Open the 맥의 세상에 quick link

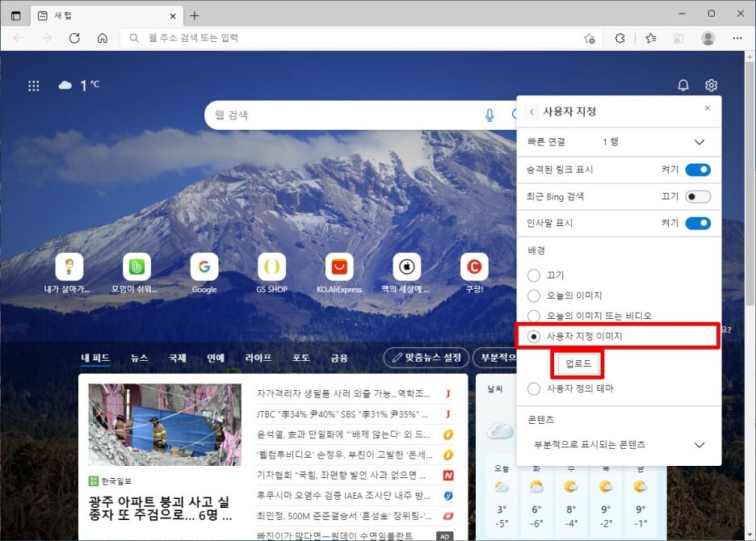click(406, 273)
